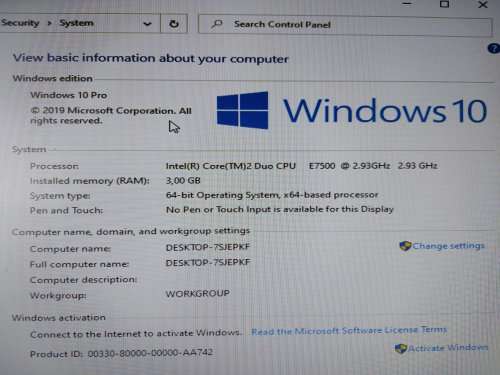
Task: Click the shield icon beside Activate Windows
Action: click(x=400, y=348)
